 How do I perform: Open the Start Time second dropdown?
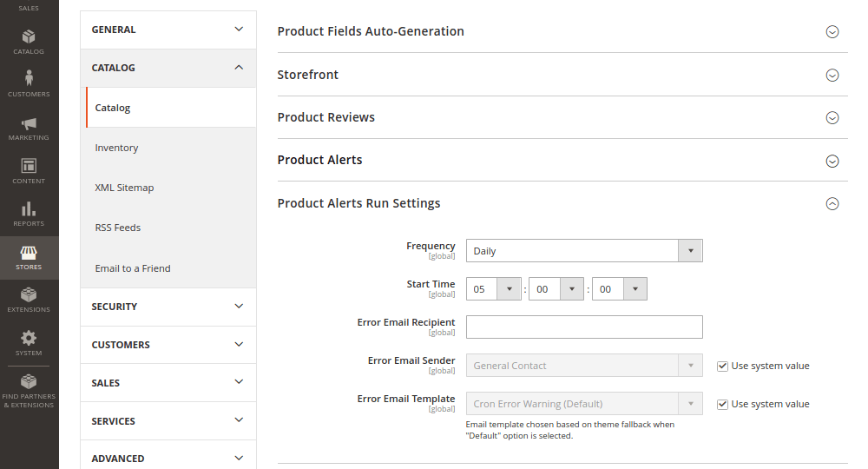pos(620,289)
